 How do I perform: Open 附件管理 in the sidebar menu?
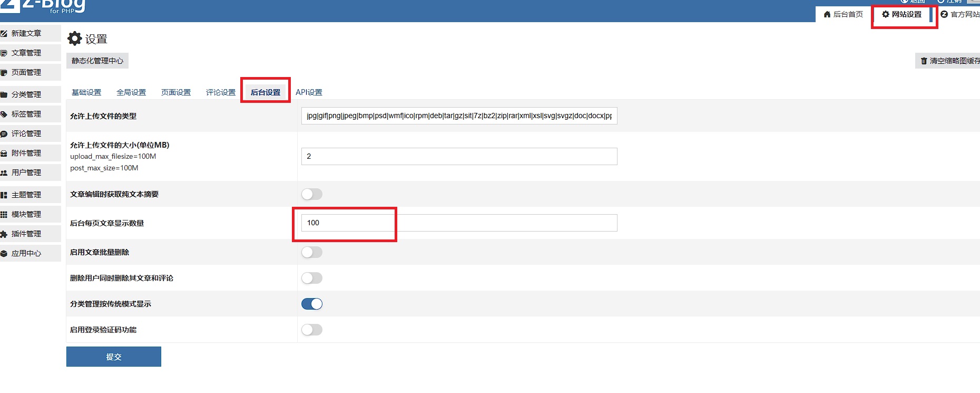click(x=31, y=153)
